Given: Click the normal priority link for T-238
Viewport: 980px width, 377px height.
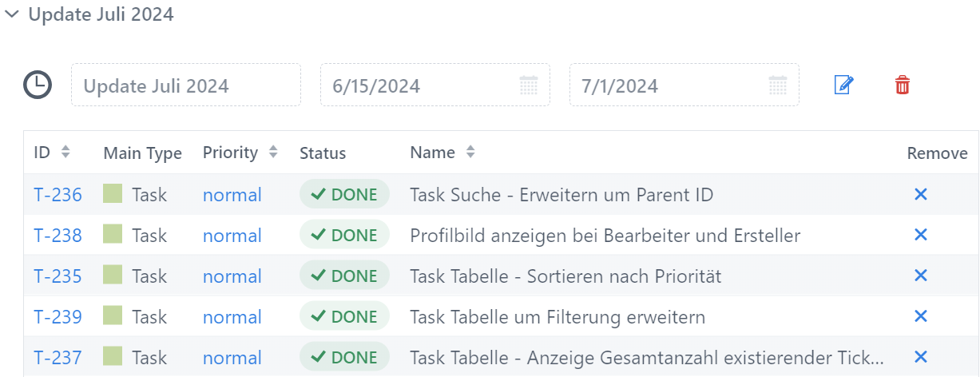Looking at the screenshot, I should [x=232, y=236].
